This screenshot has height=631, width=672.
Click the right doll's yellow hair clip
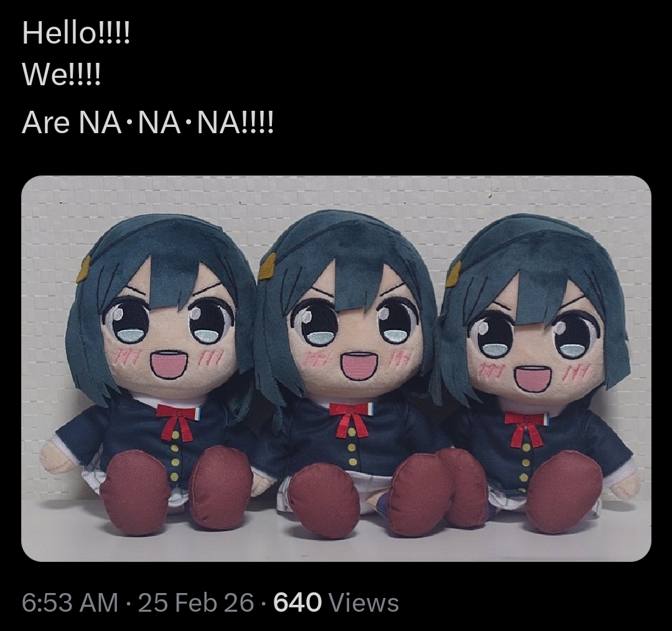pos(454,274)
